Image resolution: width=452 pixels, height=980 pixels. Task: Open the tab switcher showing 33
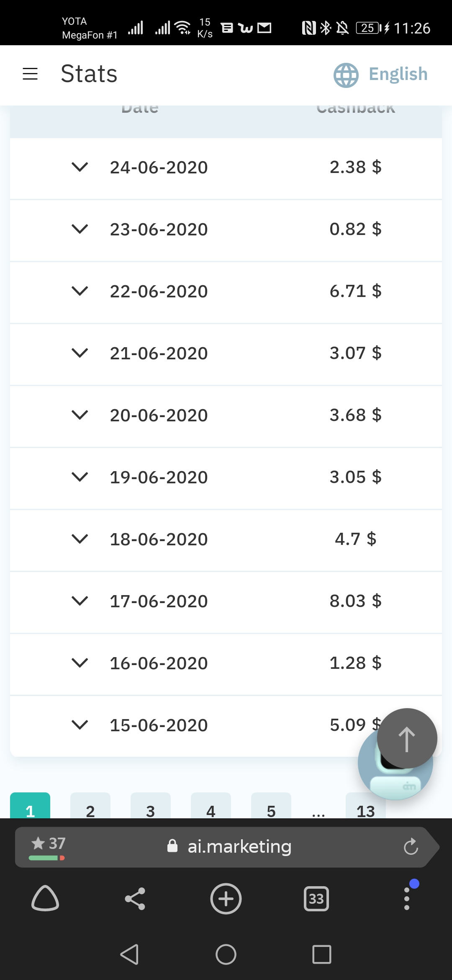tap(316, 899)
